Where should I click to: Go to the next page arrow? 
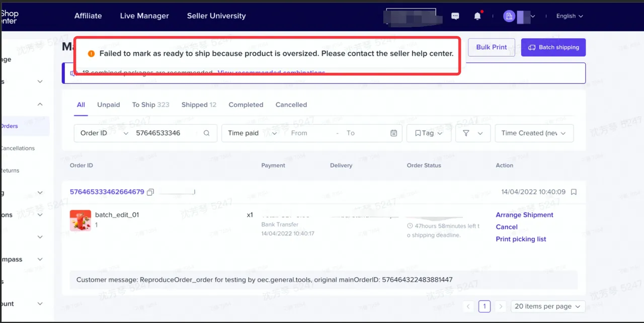(500, 306)
